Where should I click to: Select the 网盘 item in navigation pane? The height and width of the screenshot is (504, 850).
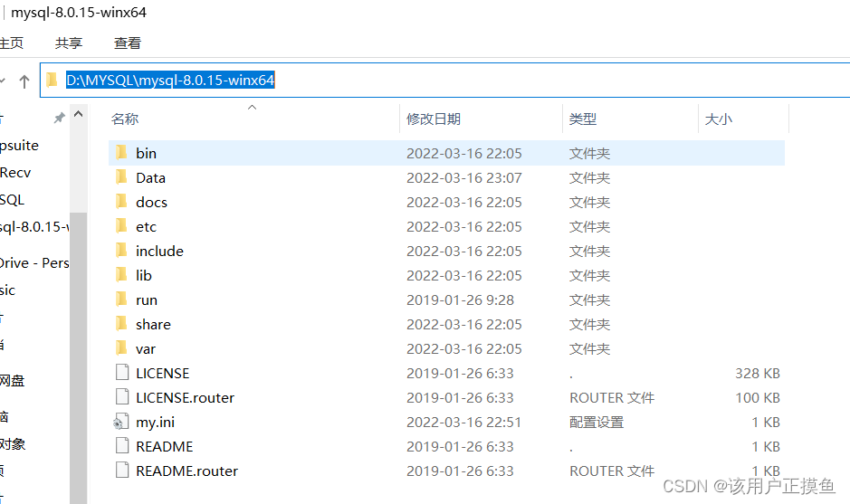pos(12,380)
